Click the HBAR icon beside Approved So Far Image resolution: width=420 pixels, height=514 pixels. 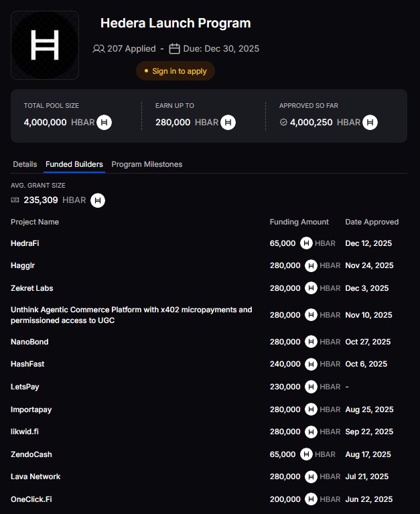[370, 123]
